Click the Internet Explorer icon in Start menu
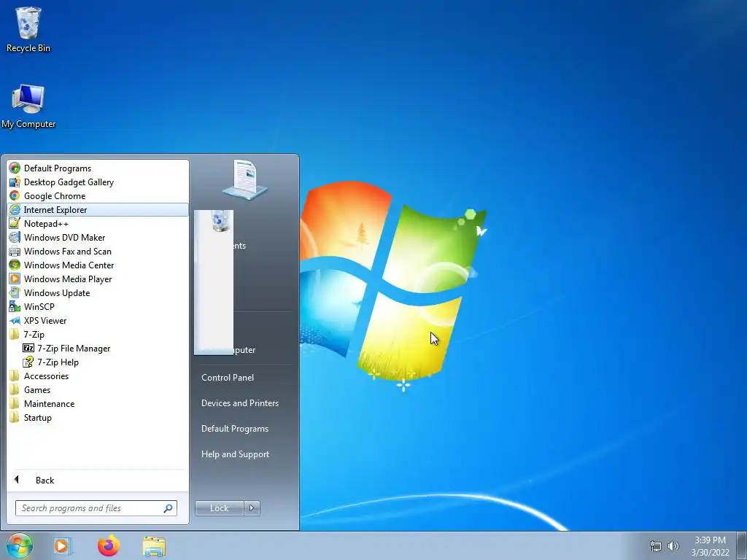The image size is (747, 560). click(15, 209)
